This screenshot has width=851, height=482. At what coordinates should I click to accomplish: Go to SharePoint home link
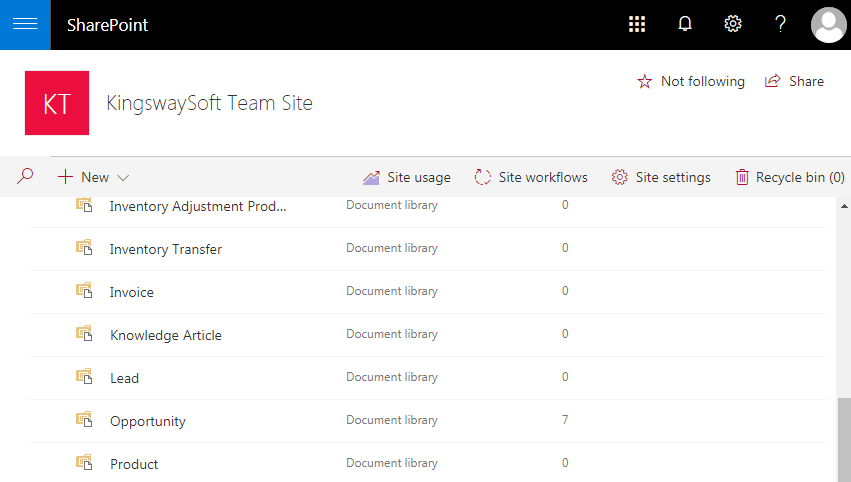point(107,25)
